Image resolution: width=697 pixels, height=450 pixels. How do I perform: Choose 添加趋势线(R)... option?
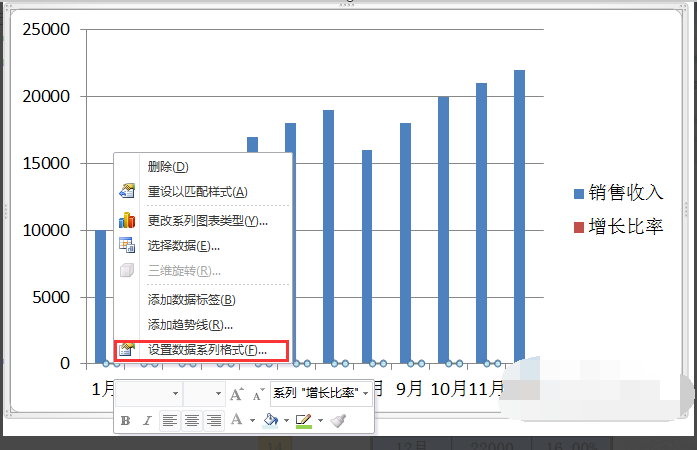tap(190, 325)
